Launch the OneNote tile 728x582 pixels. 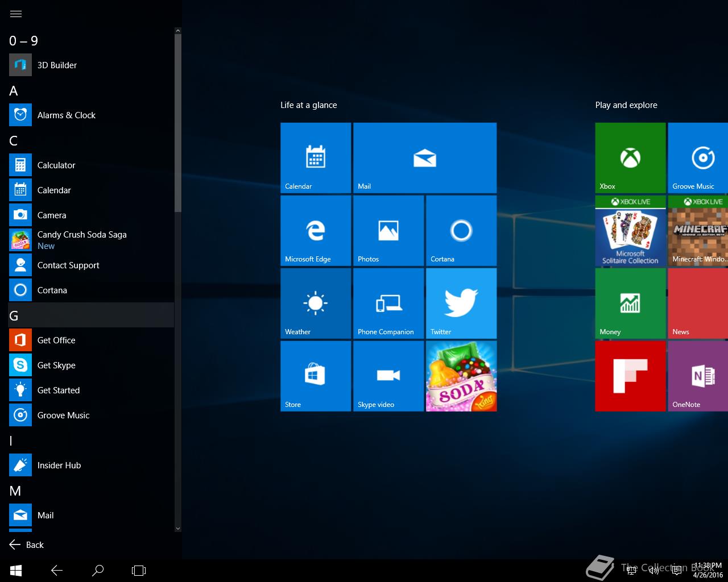[x=698, y=376]
